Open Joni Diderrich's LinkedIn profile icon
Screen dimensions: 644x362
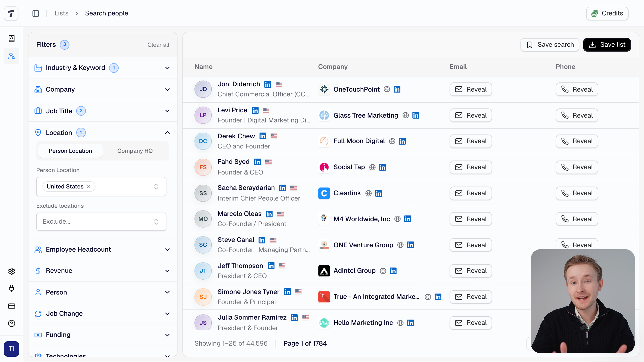pyautogui.click(x=267, y=84)
